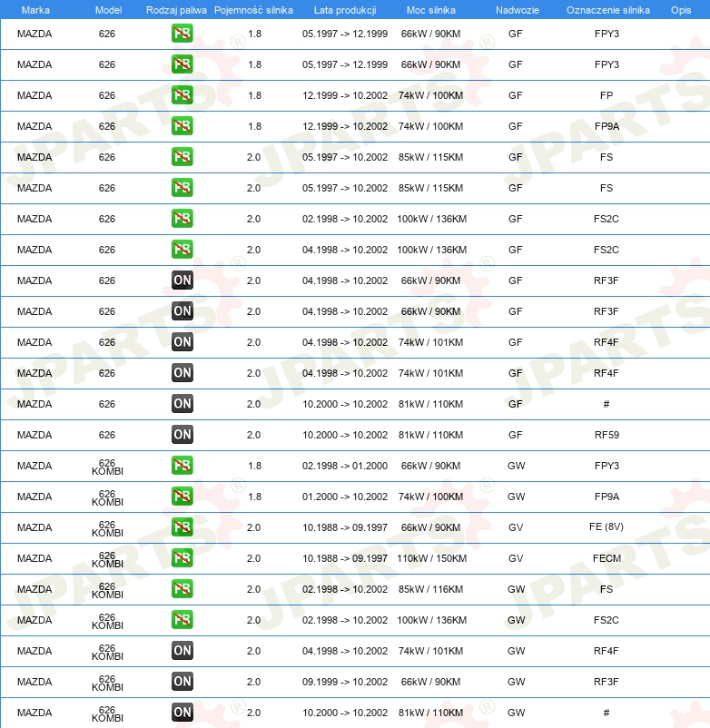The width and height of the screenshot is (710, 728).
Task: Click the diesel ON icon in the RF59 row
Action: 182,435
